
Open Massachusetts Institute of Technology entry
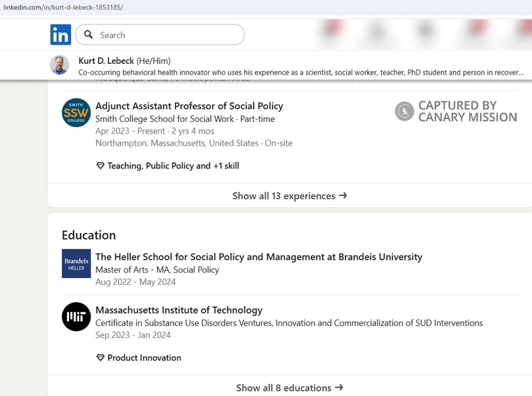(179, 310)
